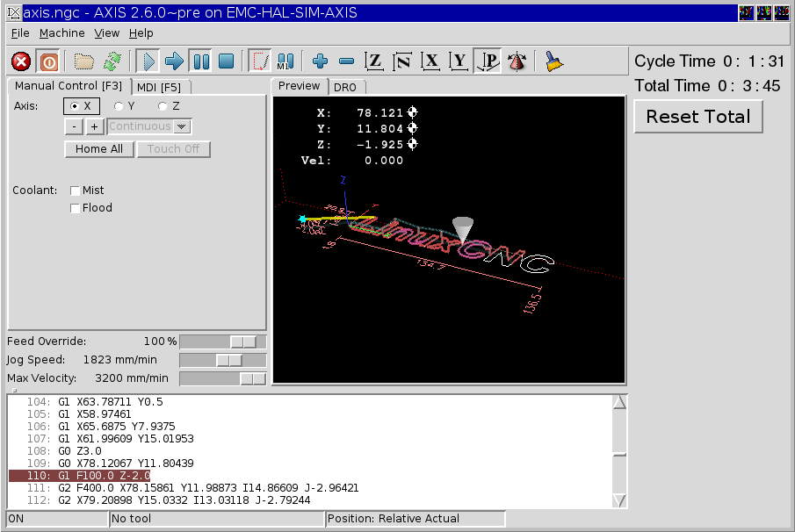This screenshot has width=795, height=532.
Task: Click the Touch Off button
Action: 173,149
